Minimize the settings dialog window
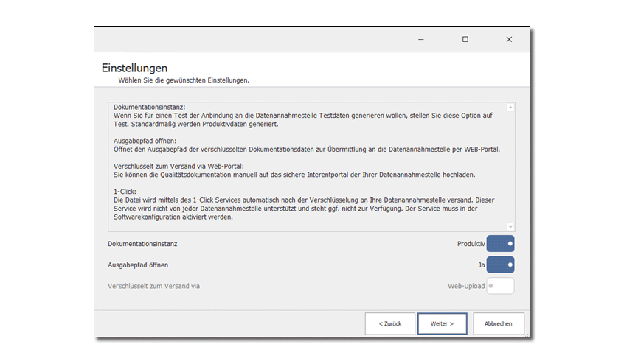The width and height of the screenshot is (624, 364). pyautogui.click(x=420, y=40)
